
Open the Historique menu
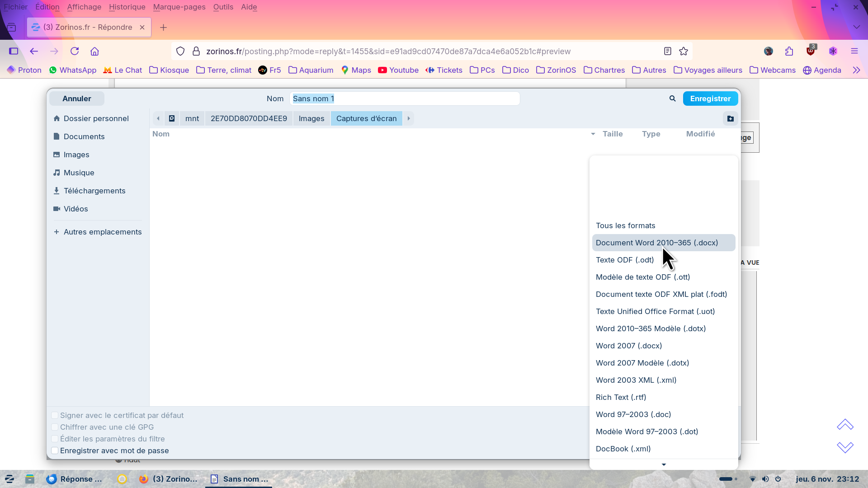[x=127, y=7]
